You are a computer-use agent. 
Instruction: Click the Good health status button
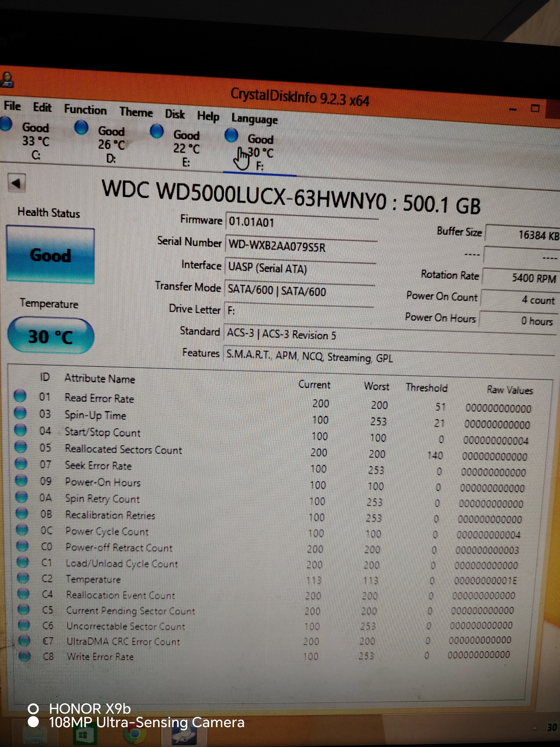[50, 255]
